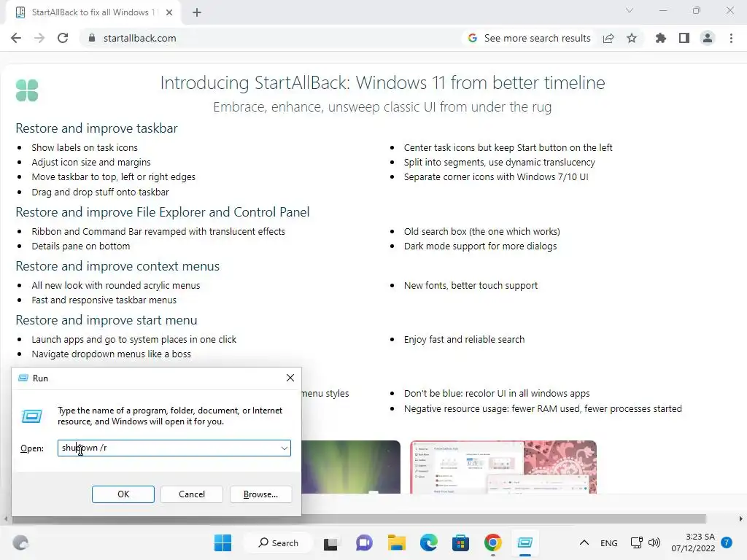Screen dimensions: 747x560
Task: Open the Chrome extensions puzzle icon
Action: pos(661,38)
